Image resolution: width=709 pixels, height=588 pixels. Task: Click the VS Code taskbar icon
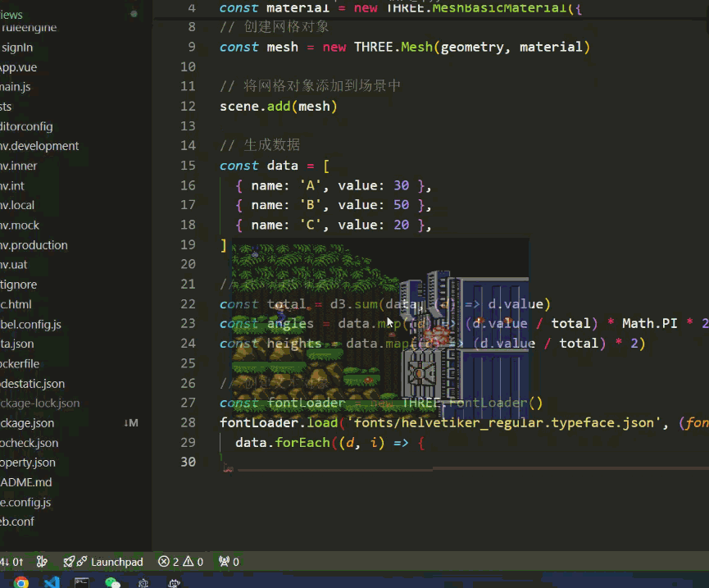[x=52, y=582]
